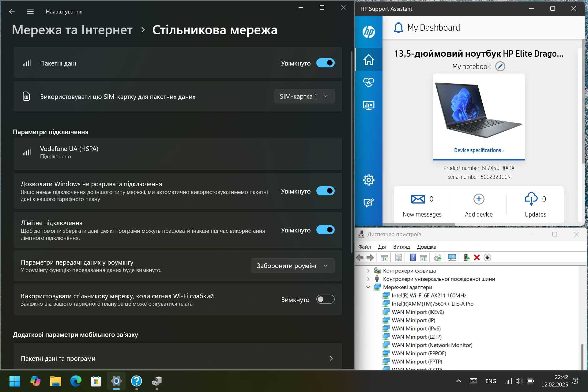Select WAN Miniport (IKEv2) entry

(x=418, y=312)
